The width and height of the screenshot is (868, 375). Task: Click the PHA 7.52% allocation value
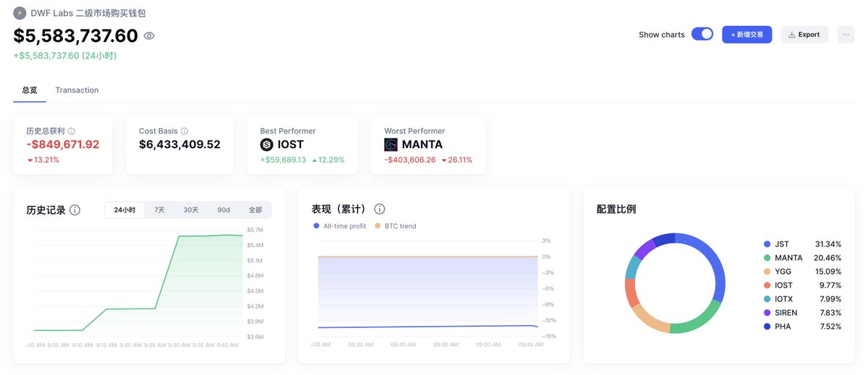[830, 327]
